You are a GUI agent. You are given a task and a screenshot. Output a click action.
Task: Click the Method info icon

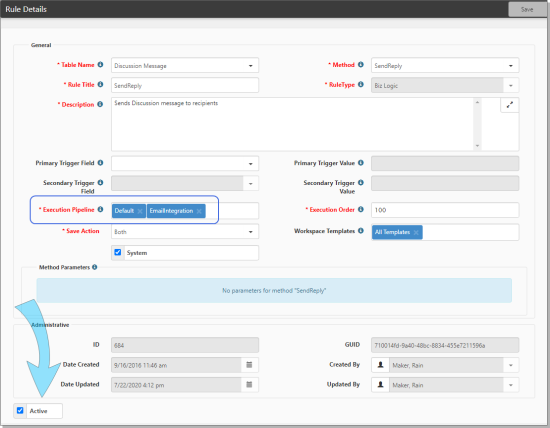click(361, 65)
